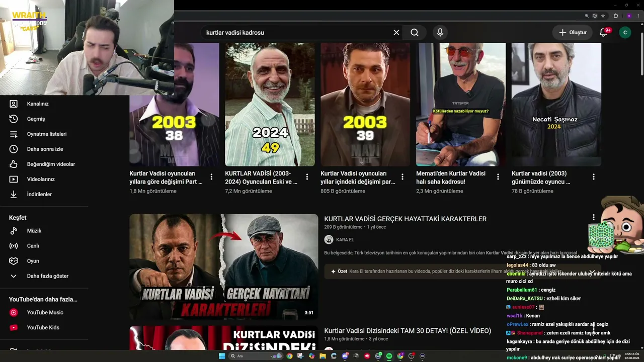Click the Oluştur create button
This screenshot has width=644, height=362.
(573, 33)
